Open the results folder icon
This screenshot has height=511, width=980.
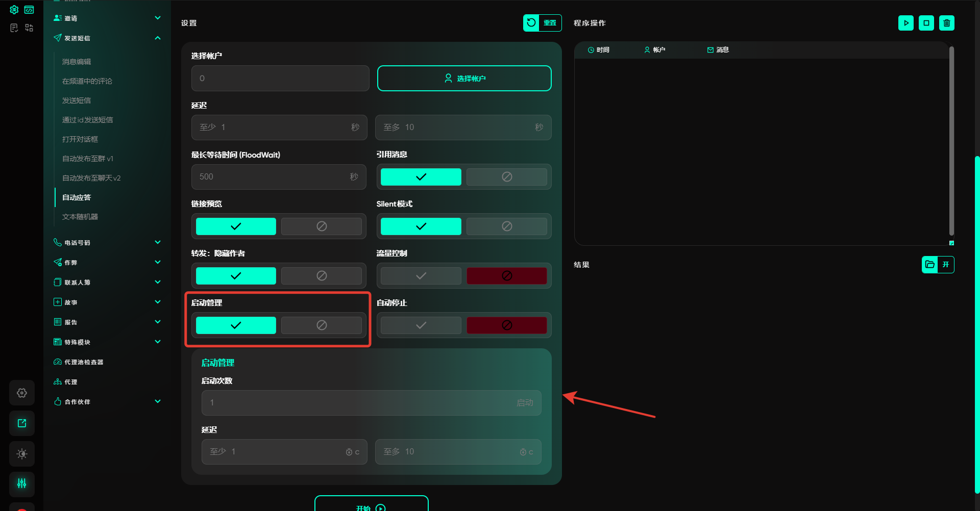coord(930,265)
